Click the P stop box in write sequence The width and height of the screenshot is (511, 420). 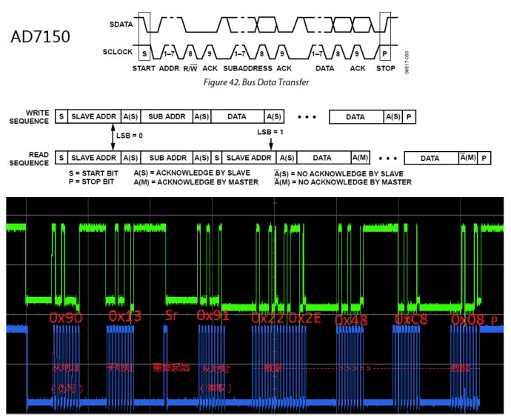coord(410,116)
